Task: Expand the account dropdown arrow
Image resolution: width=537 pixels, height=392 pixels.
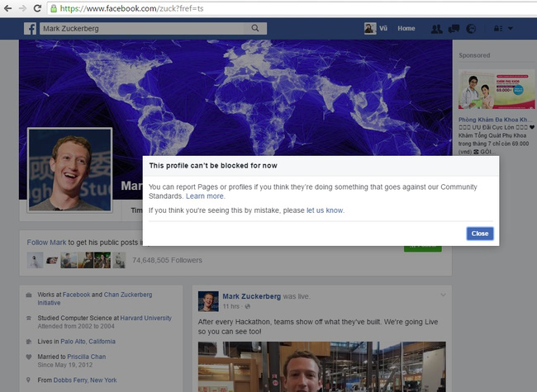Action: tap(511, 29)
